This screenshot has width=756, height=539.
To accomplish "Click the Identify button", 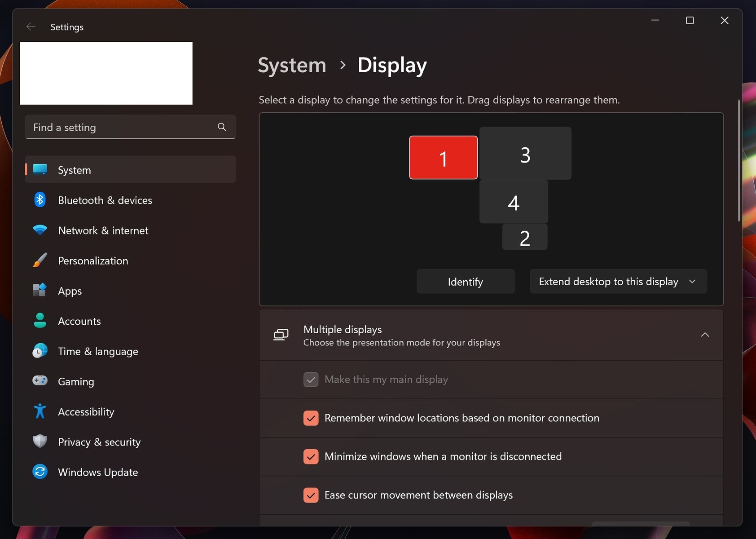I will [x=465, y=281].
